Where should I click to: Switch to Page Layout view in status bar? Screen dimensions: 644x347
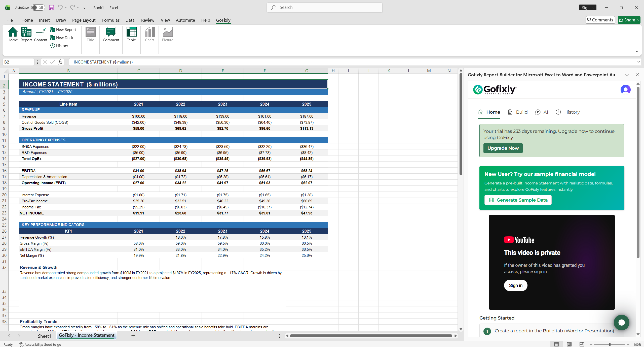569,344
